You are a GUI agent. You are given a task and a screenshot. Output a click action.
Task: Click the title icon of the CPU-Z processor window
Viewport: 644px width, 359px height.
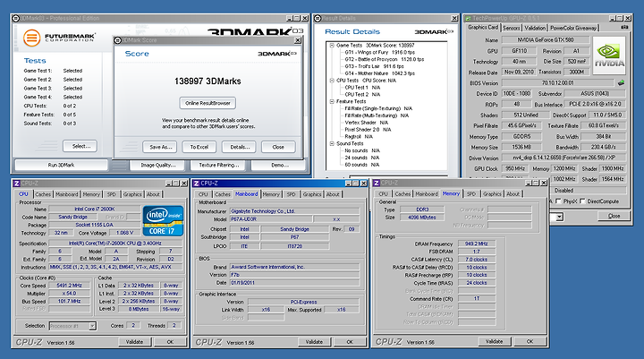tap(17, 184)
